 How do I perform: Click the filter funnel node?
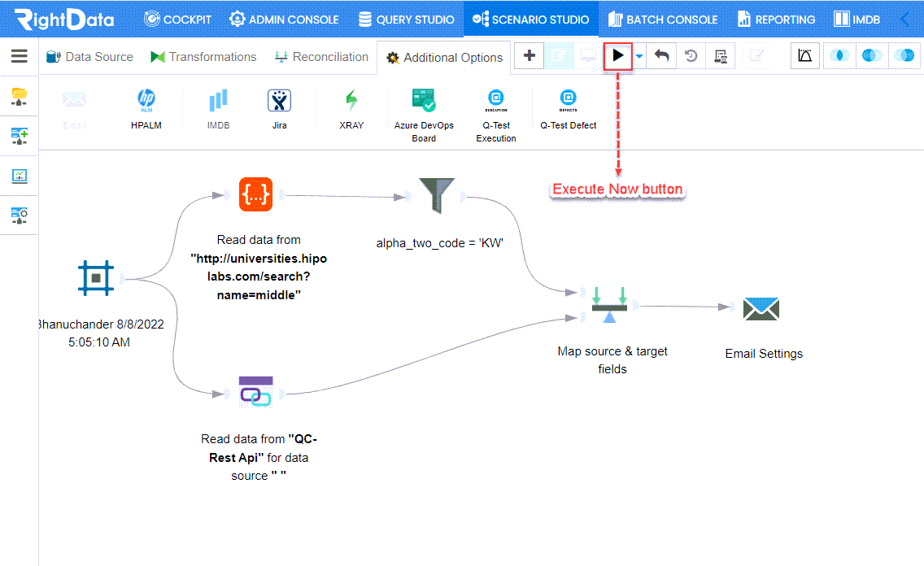(x=437, y=195)
